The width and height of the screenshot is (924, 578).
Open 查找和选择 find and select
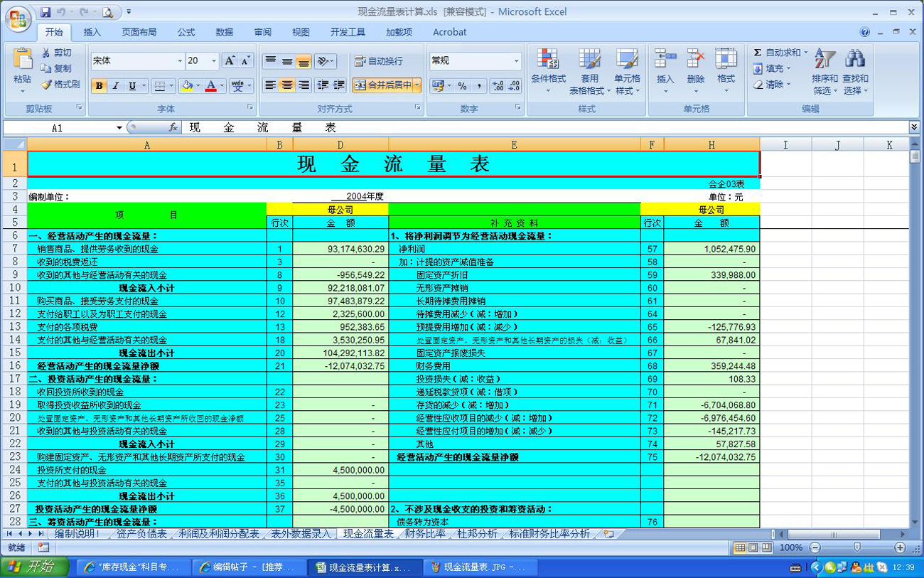click(855, 72)
